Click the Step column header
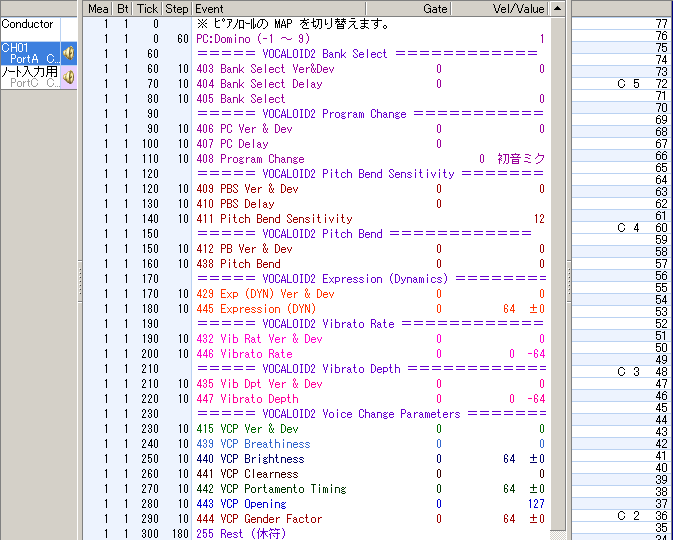673x540 pixels. [x=176, y=8]
